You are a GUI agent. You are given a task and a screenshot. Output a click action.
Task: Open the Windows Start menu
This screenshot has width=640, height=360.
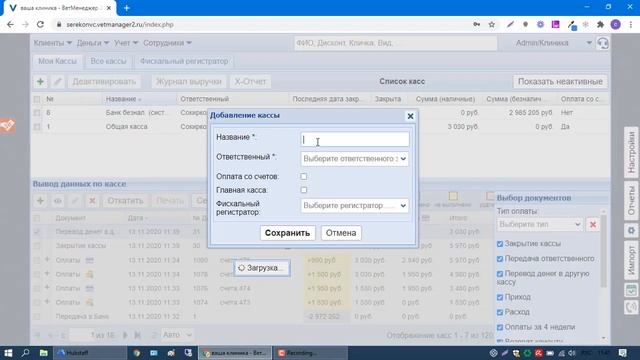click(8, 353)
